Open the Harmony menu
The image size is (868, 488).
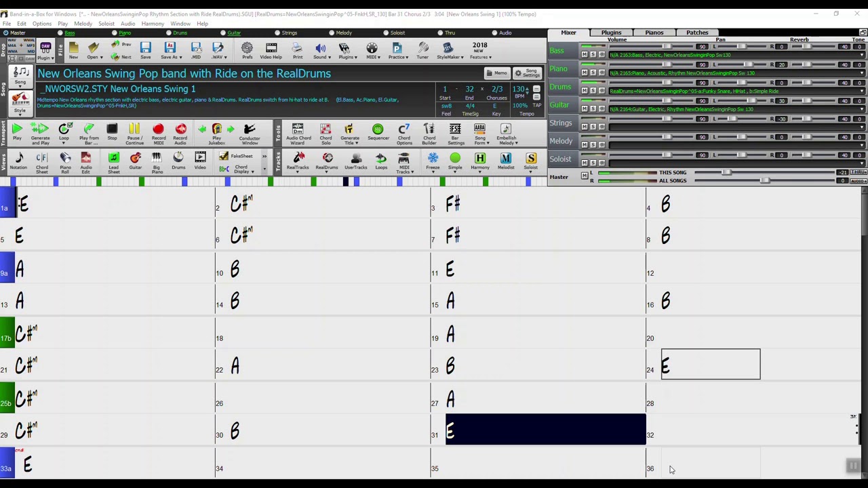coord(153,24)
